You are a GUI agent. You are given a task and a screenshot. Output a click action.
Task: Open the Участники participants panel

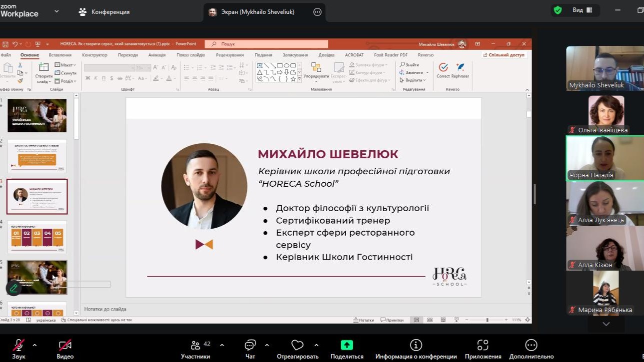(195, 346)
